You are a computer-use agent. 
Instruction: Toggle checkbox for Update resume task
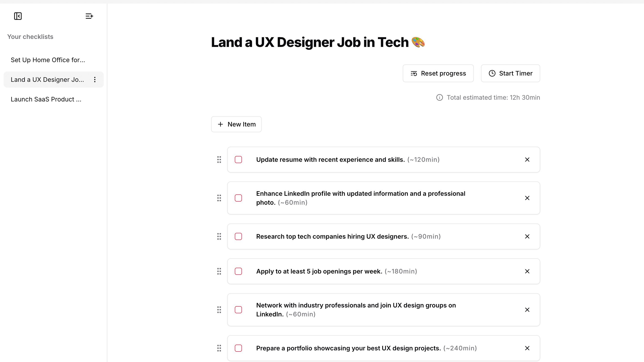(238, 160)
